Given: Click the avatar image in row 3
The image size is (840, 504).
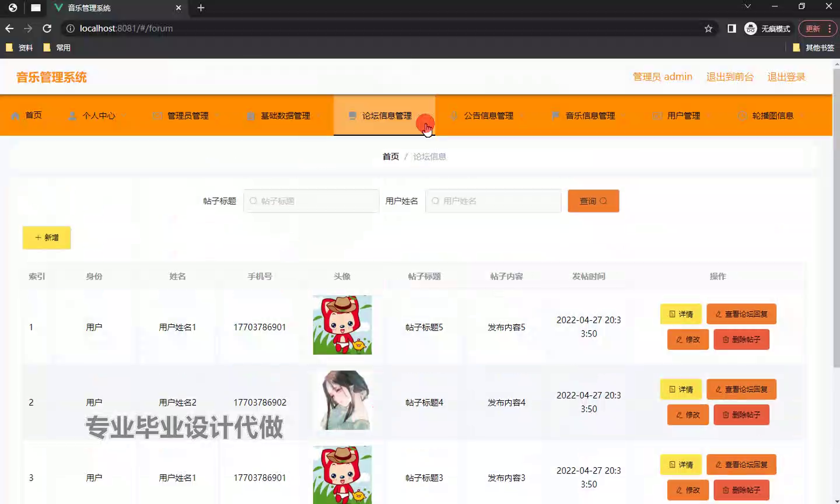Looking at the screenshot, I should pyautogui.click(x=342, y=475).
